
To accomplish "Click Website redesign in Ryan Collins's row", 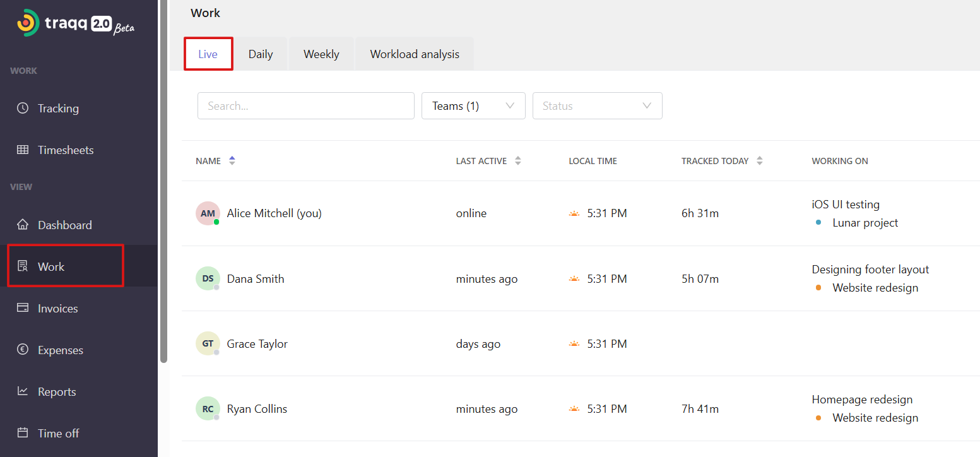I will (x=875, y=418).
